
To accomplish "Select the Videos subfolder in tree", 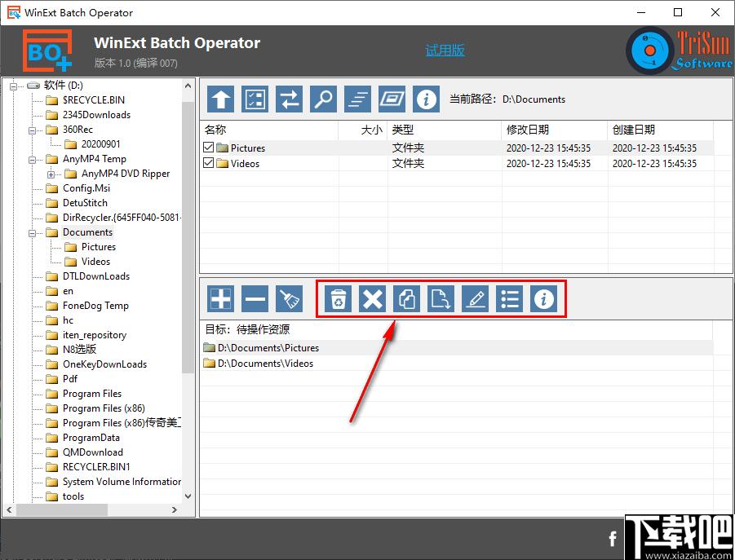I will pos(95,262).
